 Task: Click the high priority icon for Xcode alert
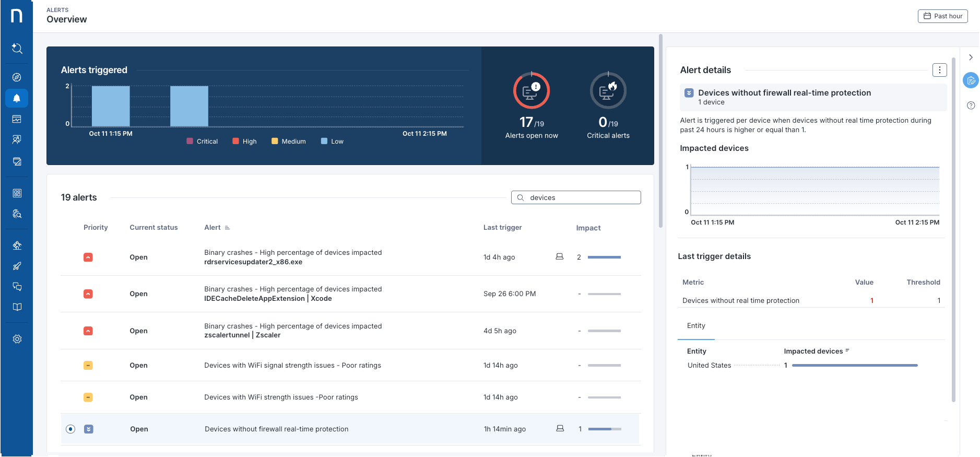tap(88, 294)
